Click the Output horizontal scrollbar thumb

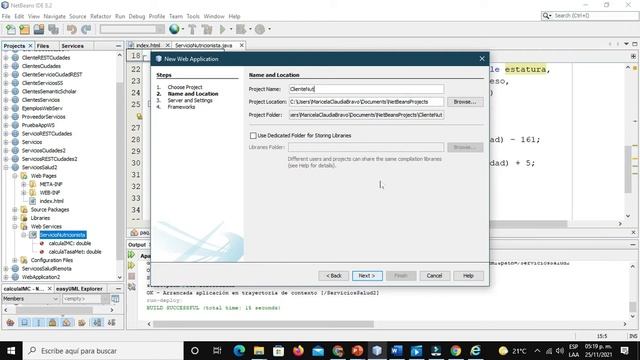pos(263,324)
